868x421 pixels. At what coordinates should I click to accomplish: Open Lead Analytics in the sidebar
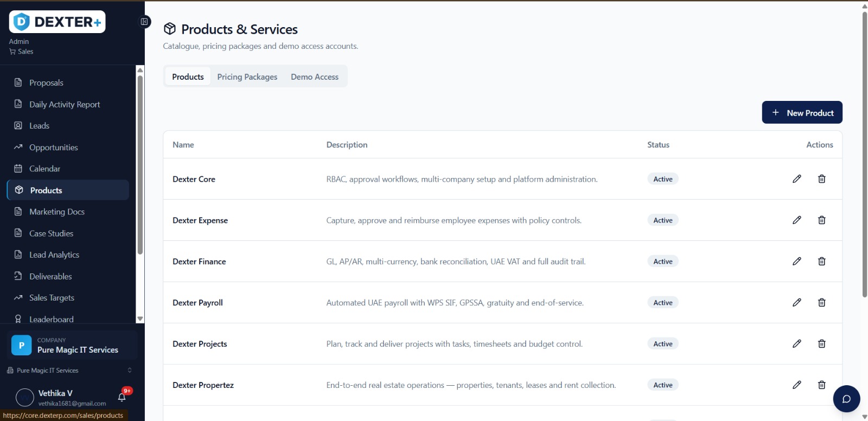coord(68,255)
